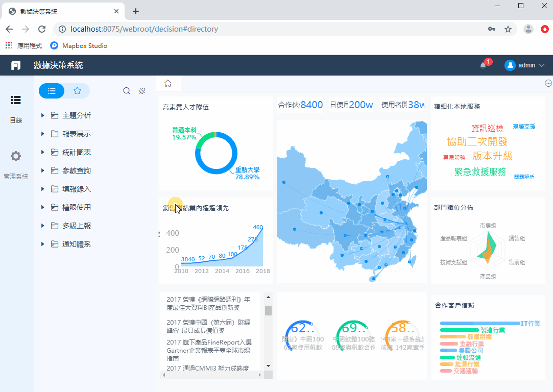This screenshot has width=553, height=392.
Task: Expand the 統計圖表 folder
Action: click(76, 152)
